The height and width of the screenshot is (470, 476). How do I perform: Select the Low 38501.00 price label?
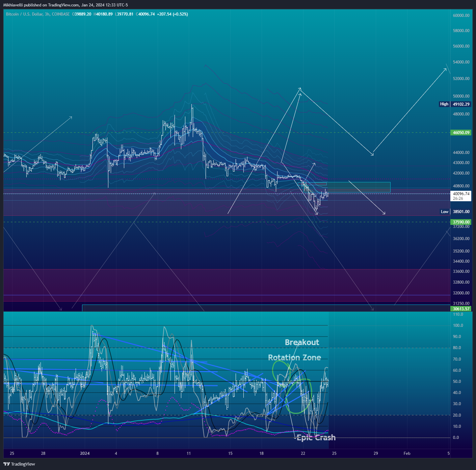455,212
